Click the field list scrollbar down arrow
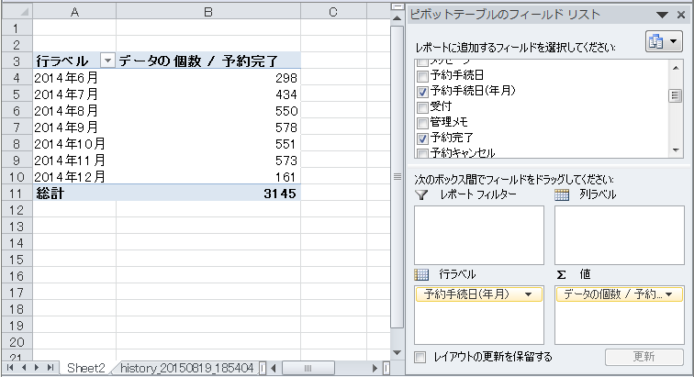 (x=675, y=150)
